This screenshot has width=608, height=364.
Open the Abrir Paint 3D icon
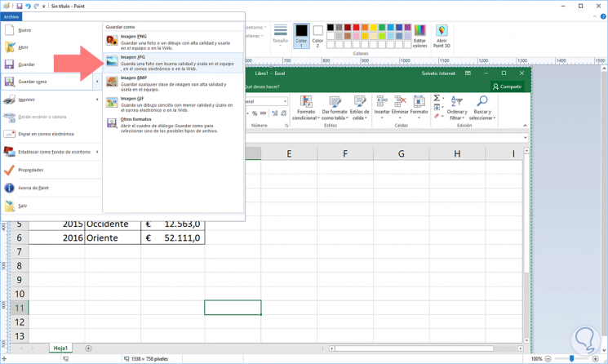(x=442, y=36)
